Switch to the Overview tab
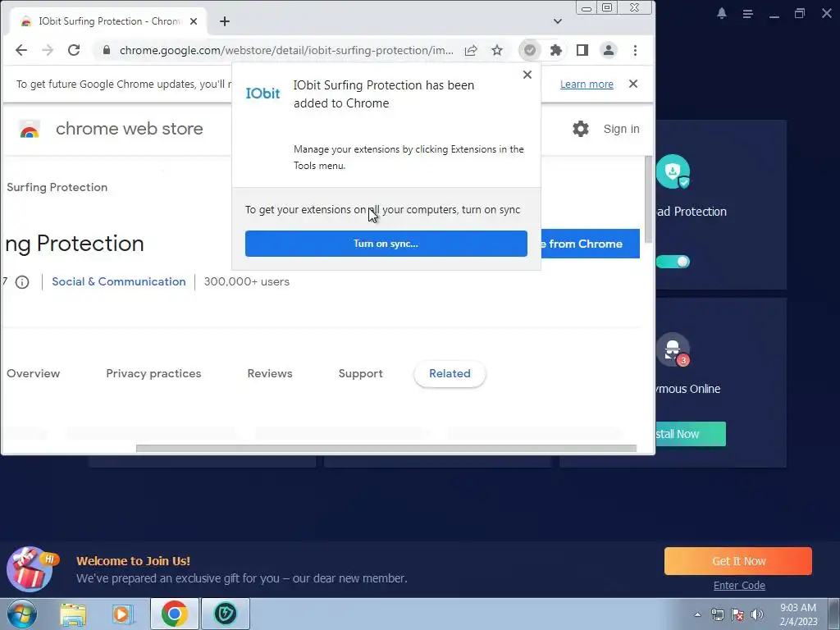This screenshot has height=630, width=840. click(33, 373)
